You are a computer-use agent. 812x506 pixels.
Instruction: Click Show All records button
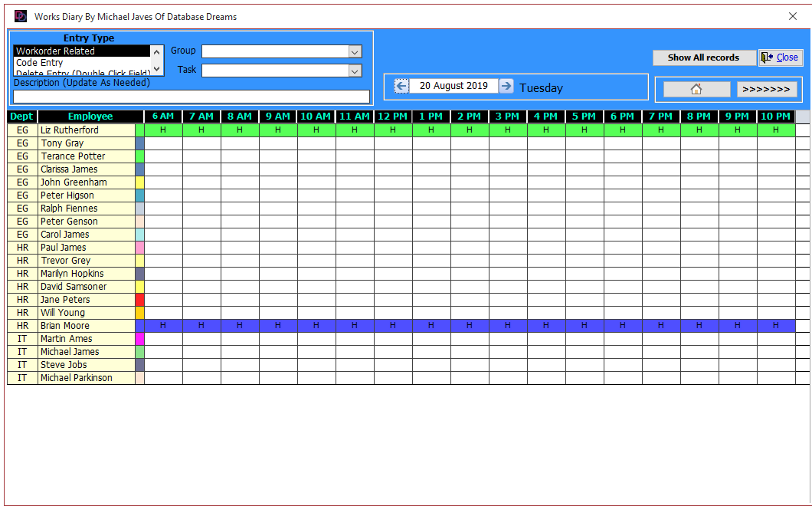tap(703, 58)
